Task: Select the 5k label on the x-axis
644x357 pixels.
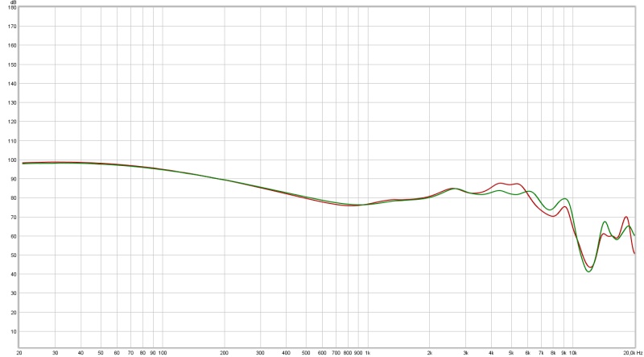Action: [x=511, y=353]
